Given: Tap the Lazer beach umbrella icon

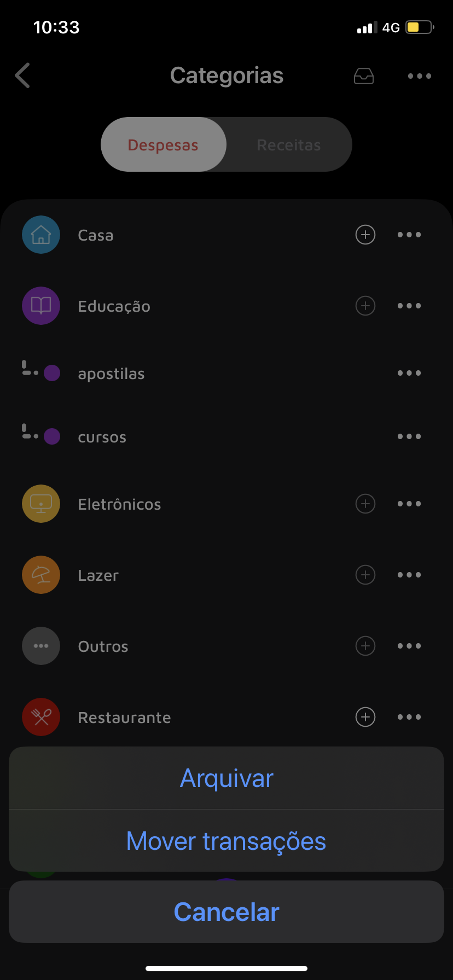Looking at the screenshot, I should point(41,575).
